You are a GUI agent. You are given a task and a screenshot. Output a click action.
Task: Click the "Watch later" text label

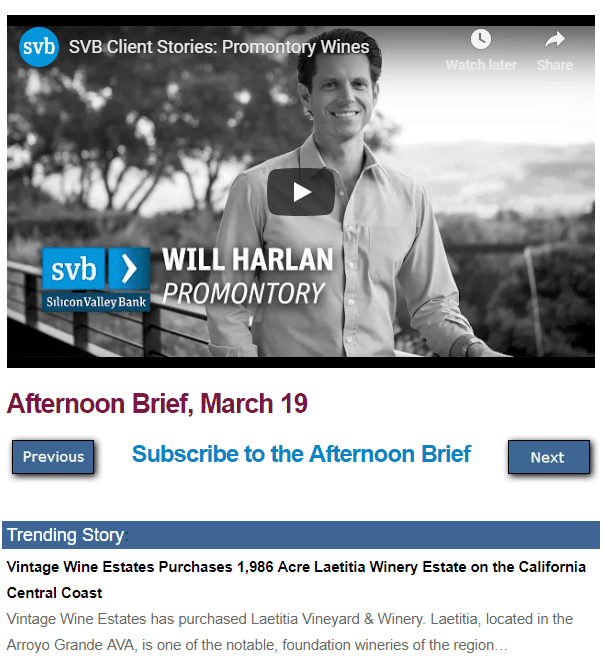click(481, 65)
